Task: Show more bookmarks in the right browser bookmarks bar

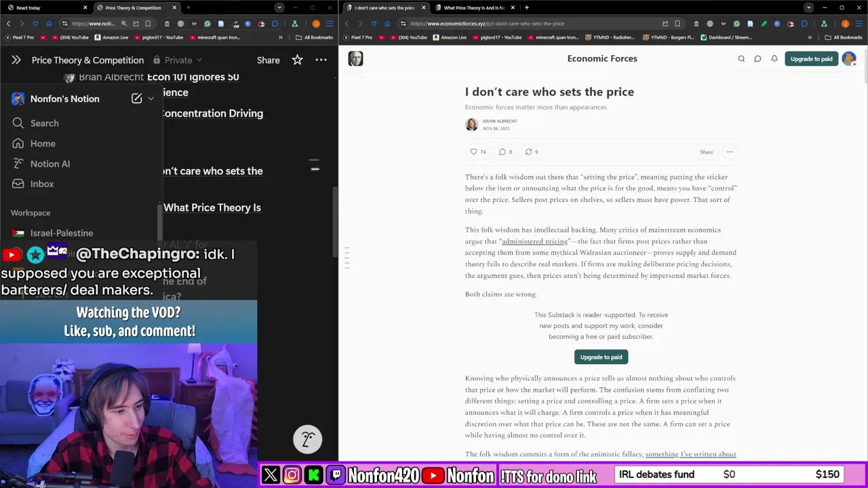Action: click(x=809, y=37)
